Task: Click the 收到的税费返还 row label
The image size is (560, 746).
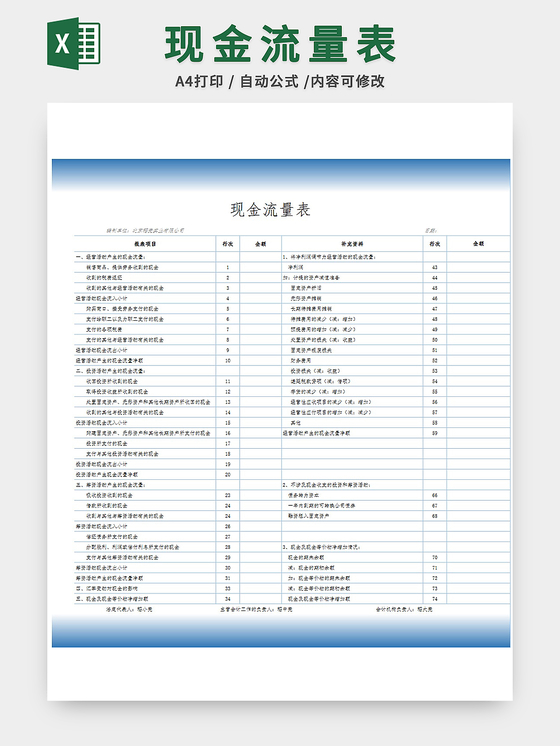Action: (104, 277)
